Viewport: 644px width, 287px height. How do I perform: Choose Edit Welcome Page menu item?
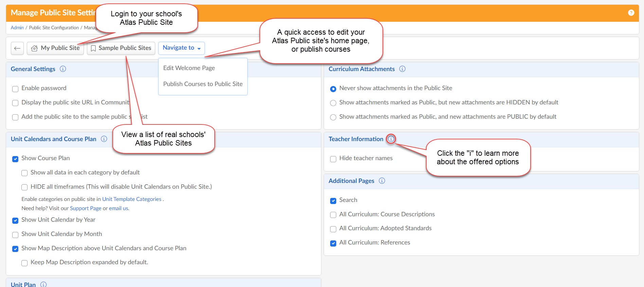189,68
